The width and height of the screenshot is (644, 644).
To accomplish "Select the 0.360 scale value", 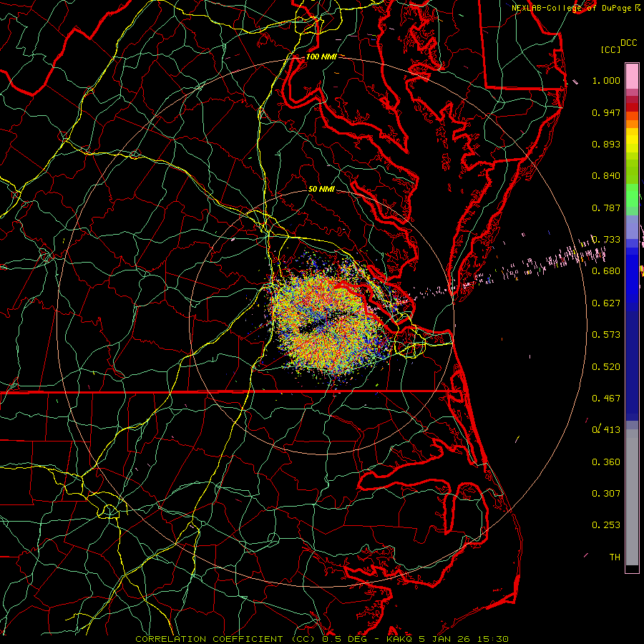I will 606,462.
